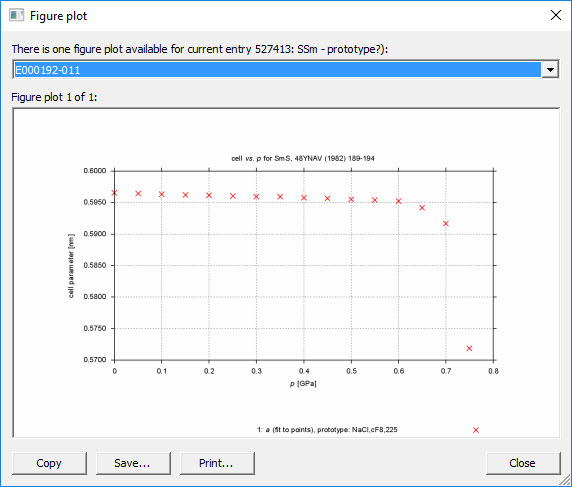Click the data point at 0.5 GPa
This screenshot has height=487, width=572.
click(x=351, y=199)
